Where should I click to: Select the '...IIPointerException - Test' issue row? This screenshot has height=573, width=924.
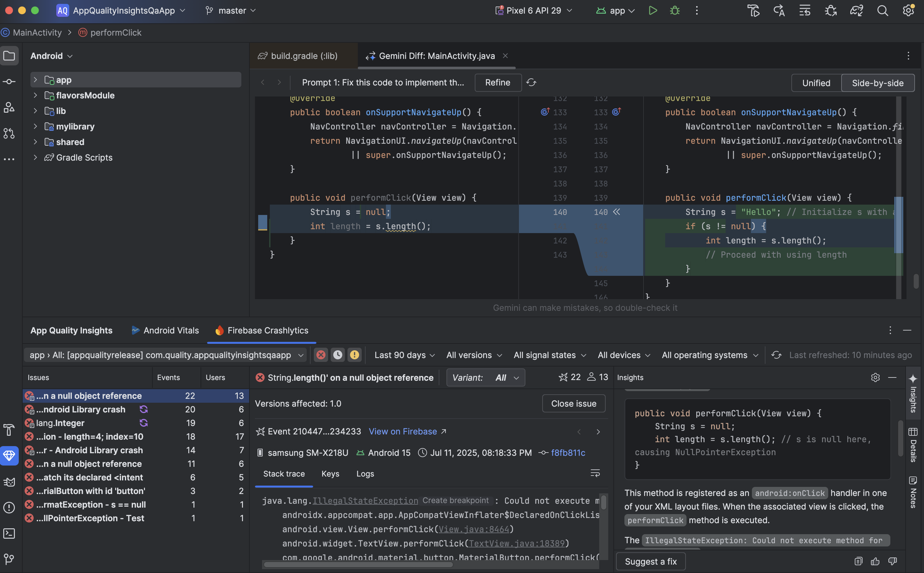click(x=90, y=518)
